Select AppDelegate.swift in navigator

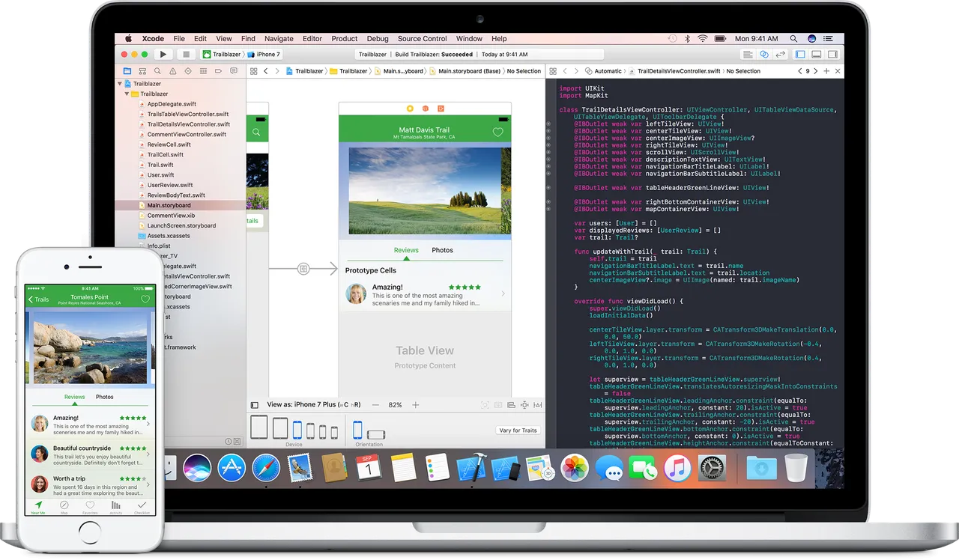click(x=172, y=104)
